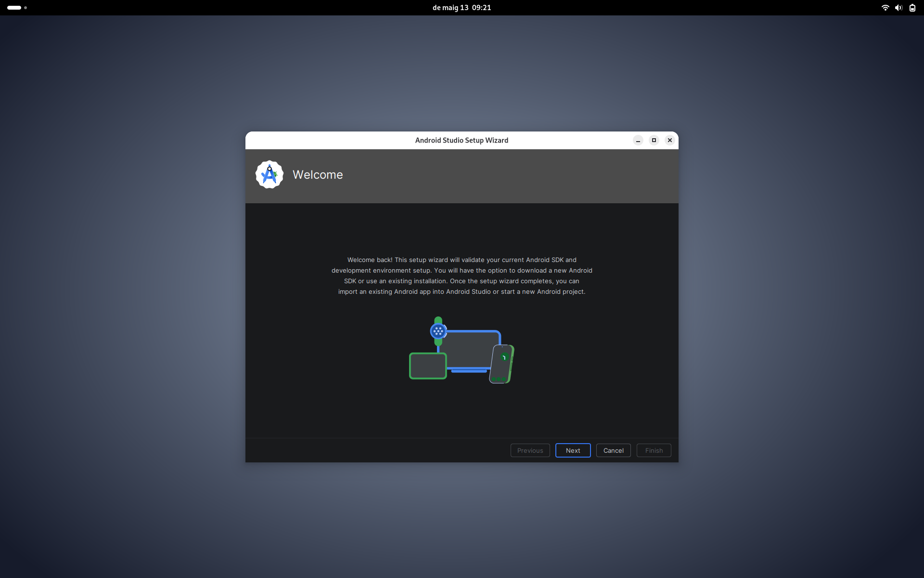Click the Android Studio logo icon

[269, 174]
